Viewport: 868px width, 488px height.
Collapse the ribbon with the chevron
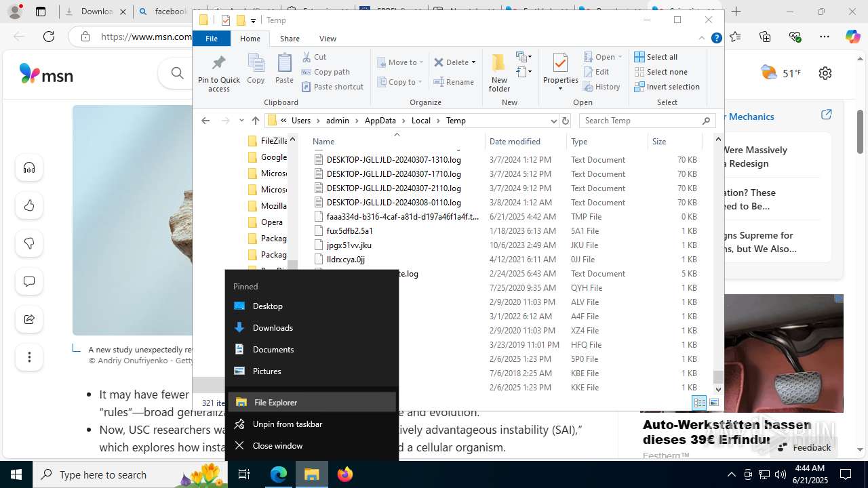click(702, 39)
